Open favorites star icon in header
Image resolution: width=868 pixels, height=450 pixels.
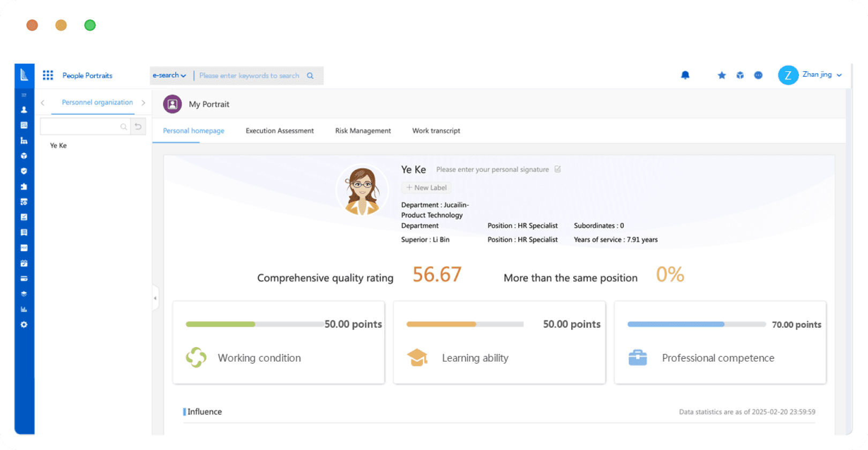click(x=722, y=75)
